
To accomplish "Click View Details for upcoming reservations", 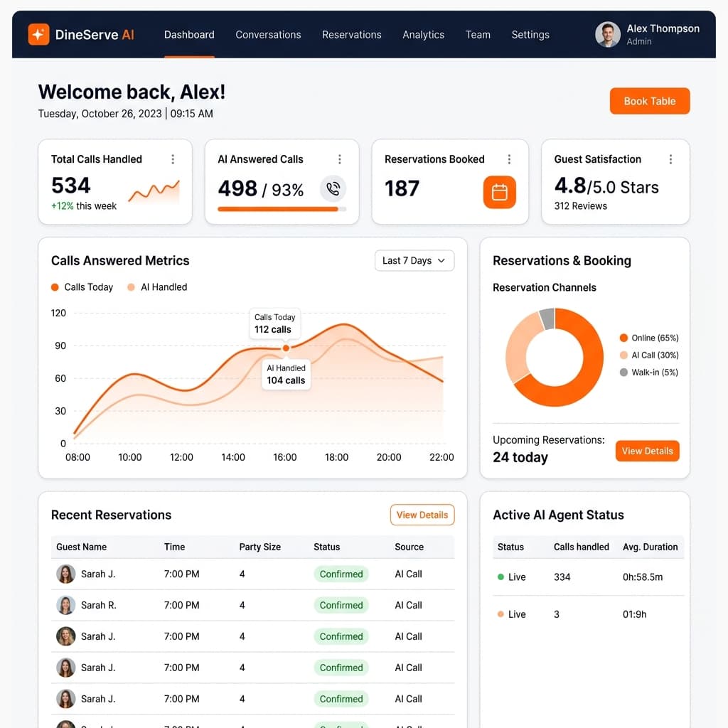I will pos(647,451).
